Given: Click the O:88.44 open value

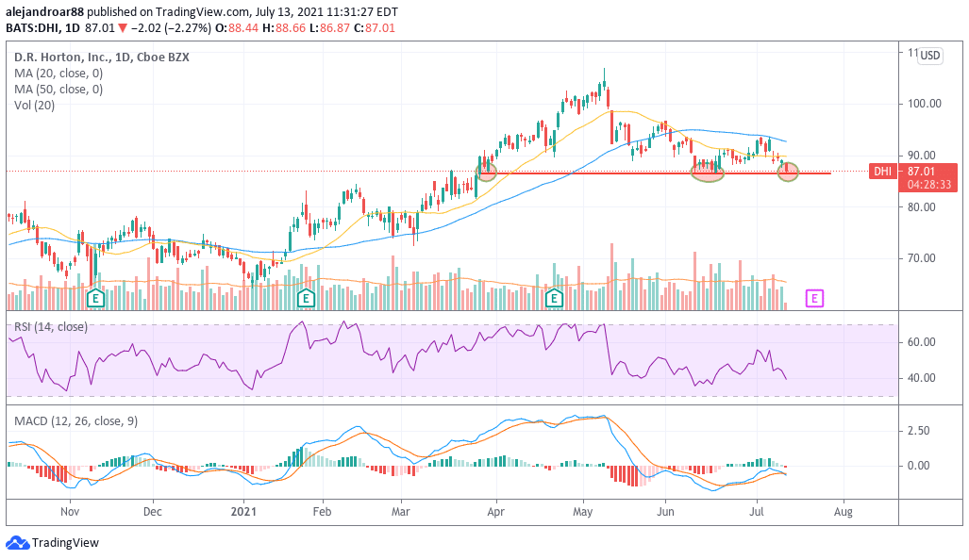Looking at the screenshot, I should coord(237,27).
